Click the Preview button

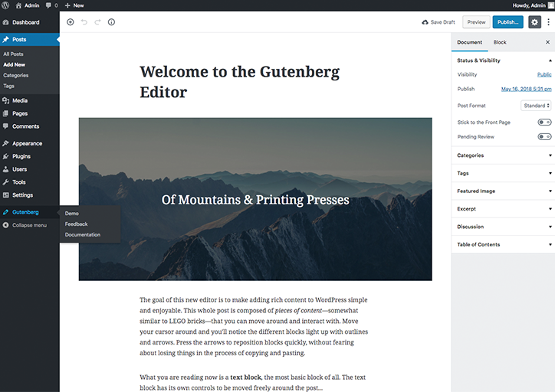[476, 22]
